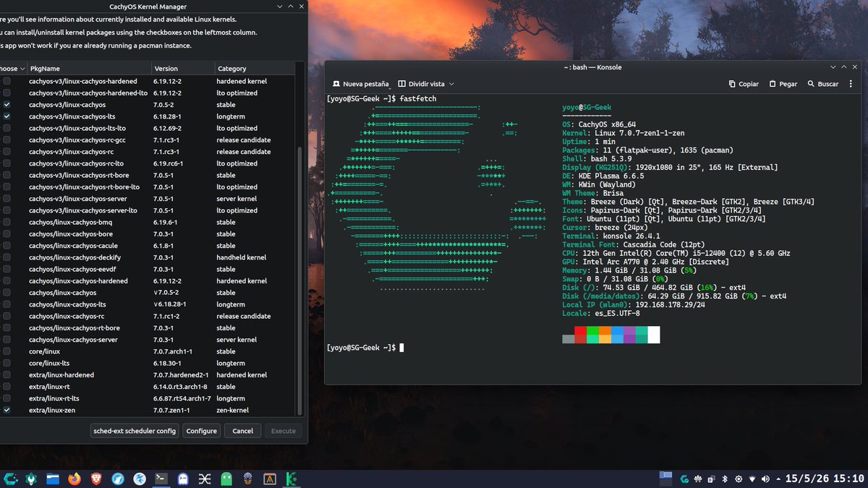The height and width of the screenshot is (488, 868).
Task: Switch to Kernel Manager taskbar icon
Action: pyautogui.click(x=292, y=479)
